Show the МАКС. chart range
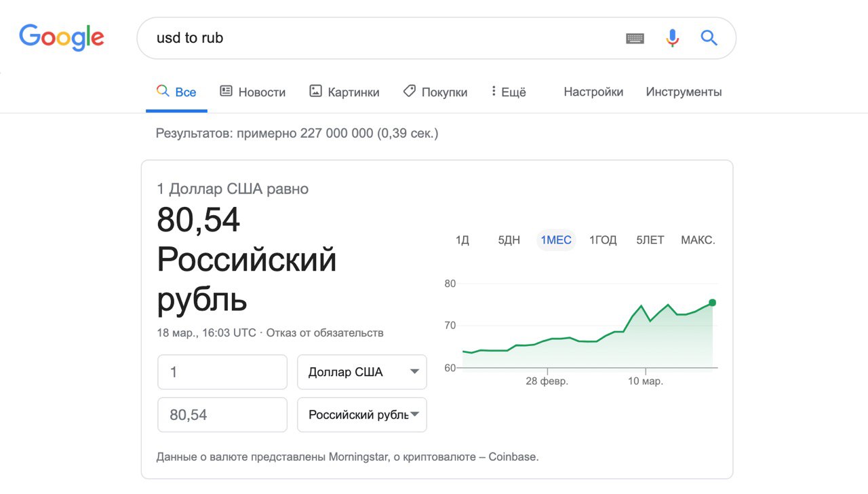This screenshot has width=868, height=494. pyautogui.click(x=698, y=240)
